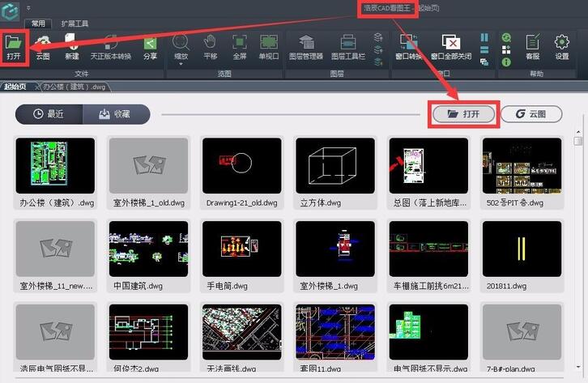Switch to 全屏 fullscreen view

point(239,48)
